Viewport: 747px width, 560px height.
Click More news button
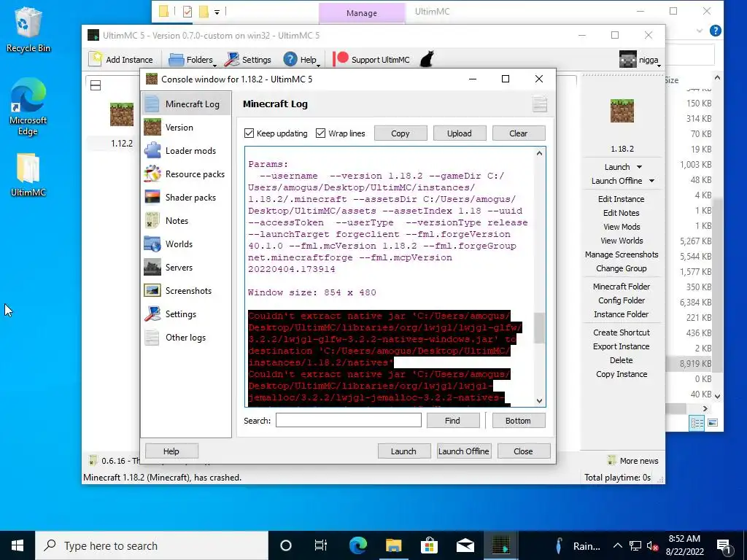tap(633, 461)
